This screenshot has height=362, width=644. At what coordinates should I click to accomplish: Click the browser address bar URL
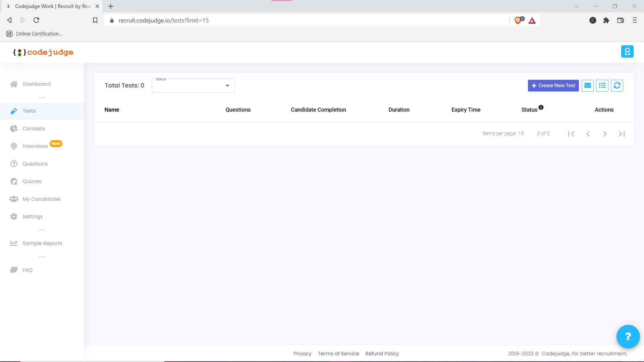coord(163,20)
